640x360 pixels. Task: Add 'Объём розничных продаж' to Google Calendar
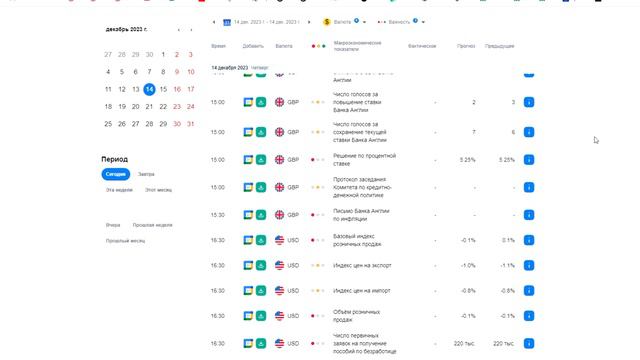[248, 316]
